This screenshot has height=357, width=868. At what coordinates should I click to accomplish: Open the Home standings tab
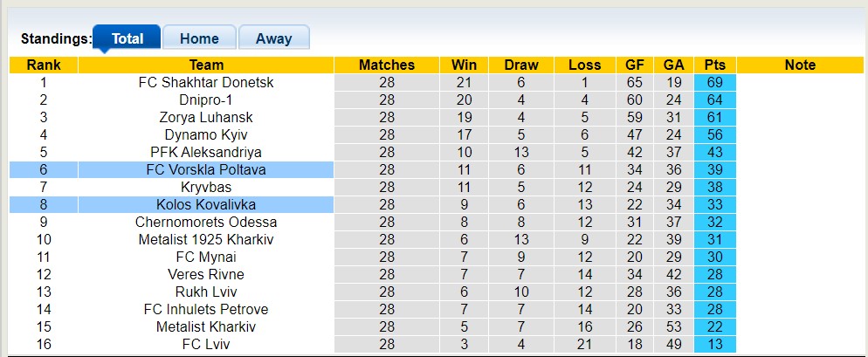point(199,38)
